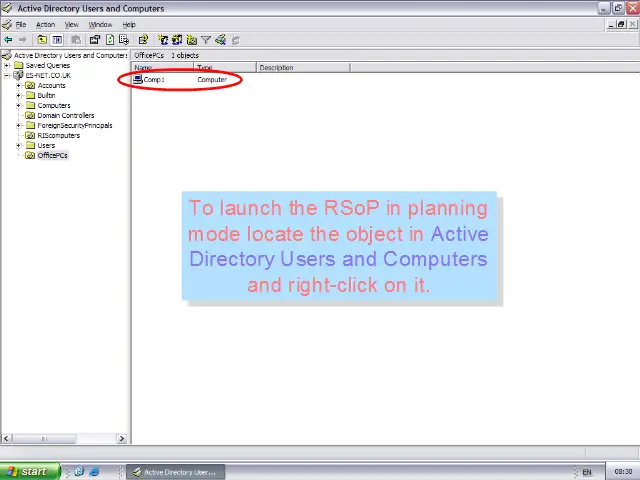
Task: Expand the Accounts node
Action: tap(18, 85)
